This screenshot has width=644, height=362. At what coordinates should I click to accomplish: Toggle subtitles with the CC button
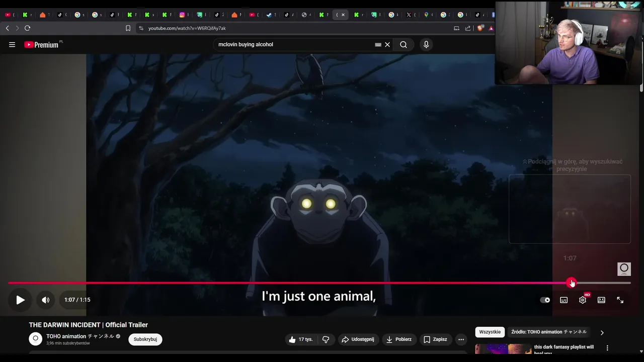563,300
